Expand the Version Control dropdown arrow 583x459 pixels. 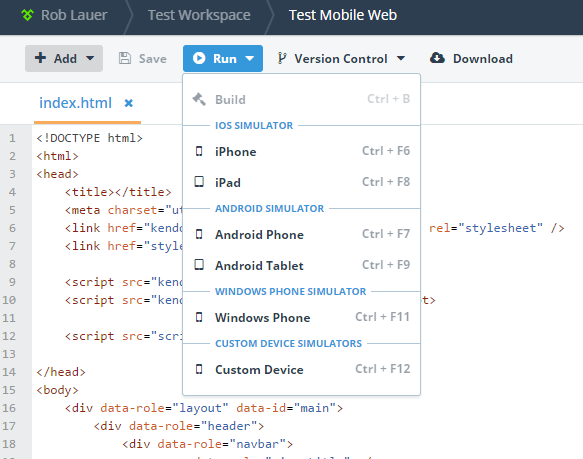pyautogui.click(x=401, y=58)
